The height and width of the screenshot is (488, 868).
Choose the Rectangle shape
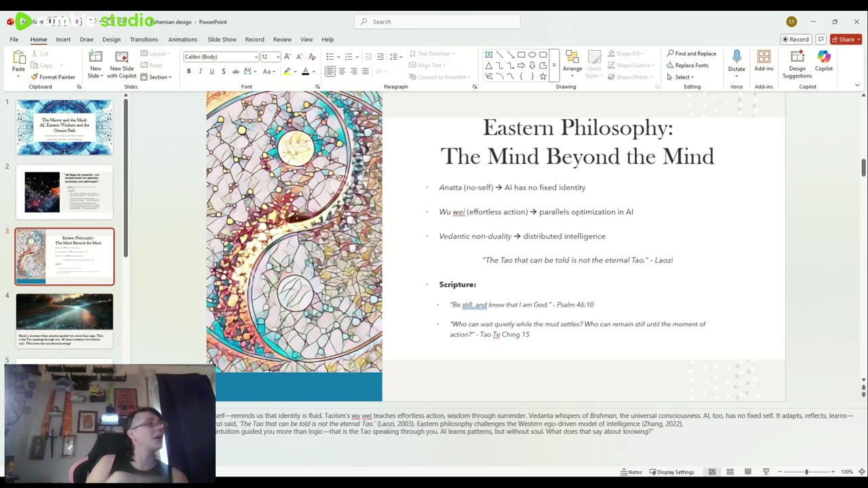pyautogui.click(x=521, y=54)
